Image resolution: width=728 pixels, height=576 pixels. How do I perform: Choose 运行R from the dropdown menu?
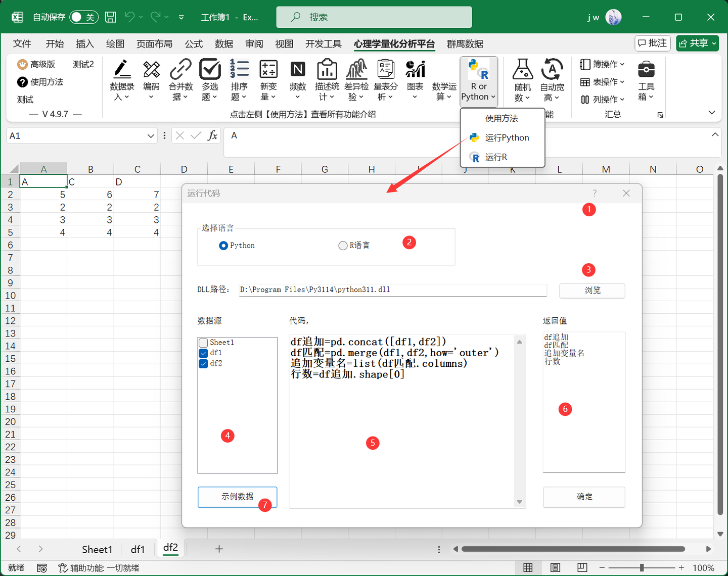(503, 157)
